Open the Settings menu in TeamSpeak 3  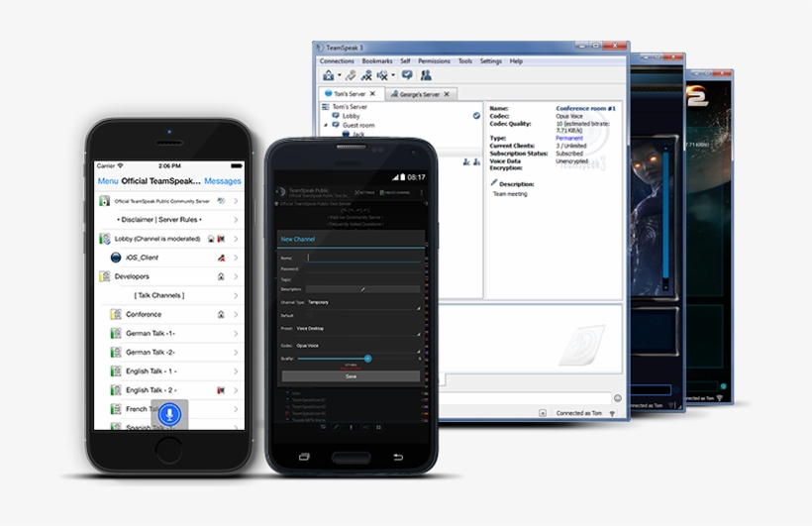pos(490,61)
